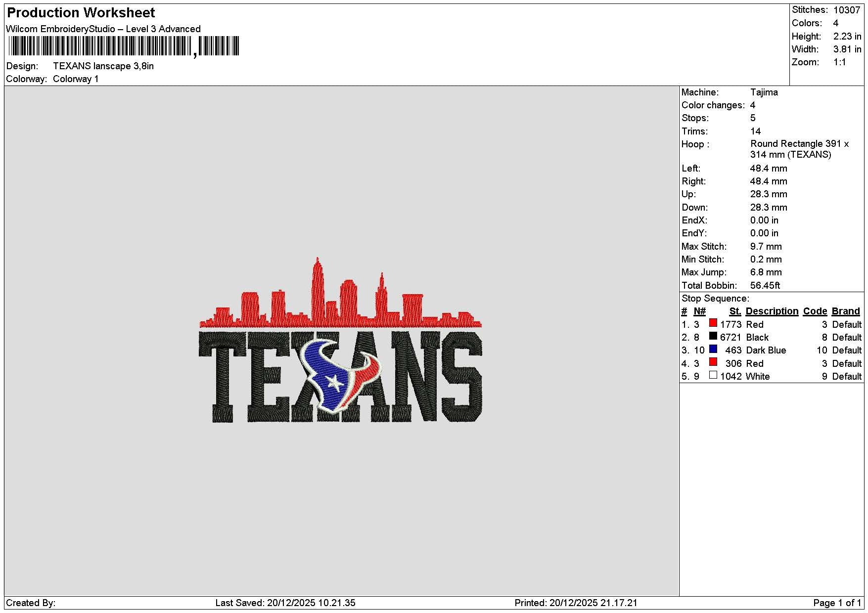Select the Trims value "14"
868x613 pixels.
pyautogui.click(x=756, y=131)
